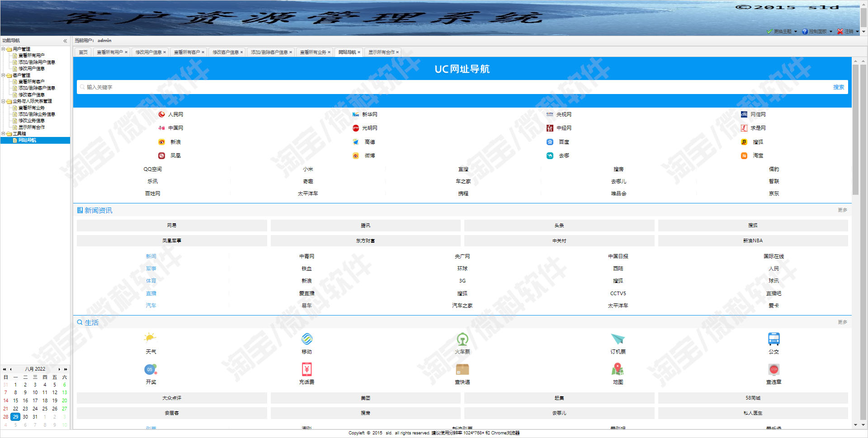Open the 查违章 stop-sign icon
Image resolution: width=868 pixels, height=438 pixels.
coord(774,369)
